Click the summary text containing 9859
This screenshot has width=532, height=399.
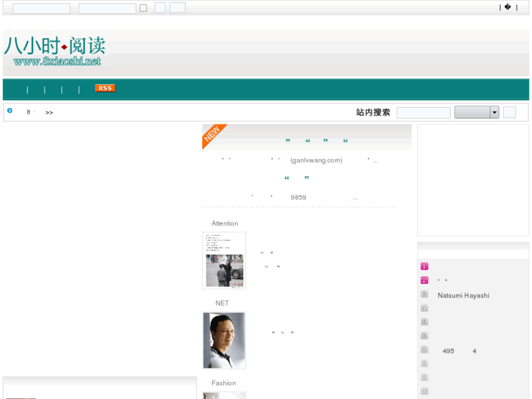(x=304, y=197)
